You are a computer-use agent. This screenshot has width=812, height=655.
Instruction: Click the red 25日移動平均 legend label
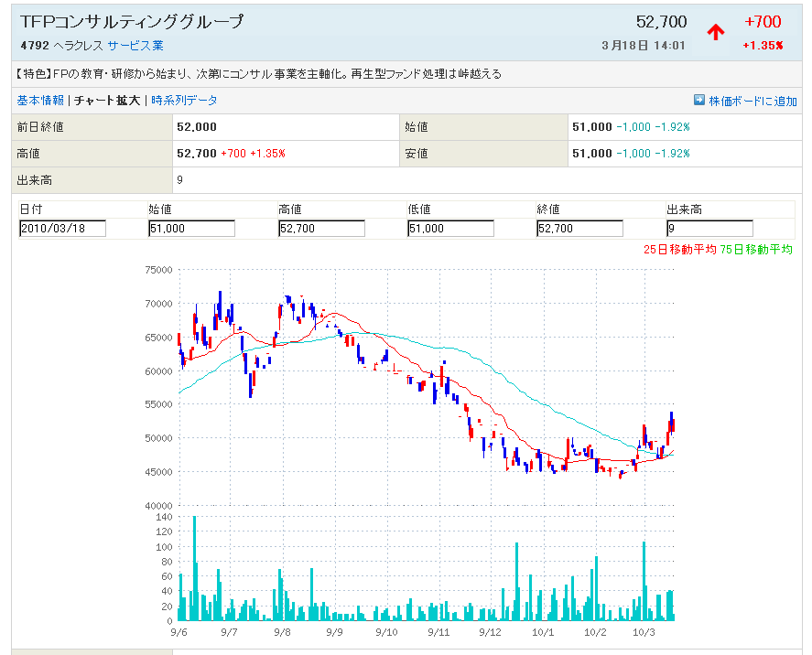coord(680,249)
